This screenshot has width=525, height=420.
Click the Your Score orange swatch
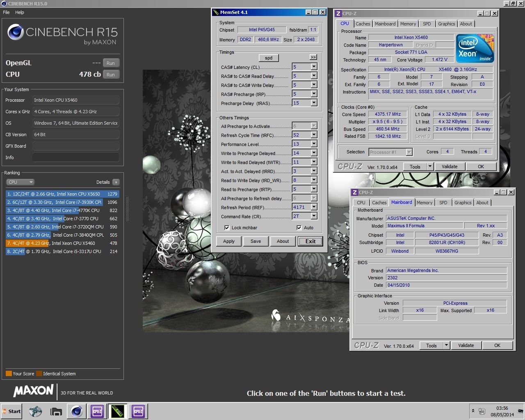point(9,374)
